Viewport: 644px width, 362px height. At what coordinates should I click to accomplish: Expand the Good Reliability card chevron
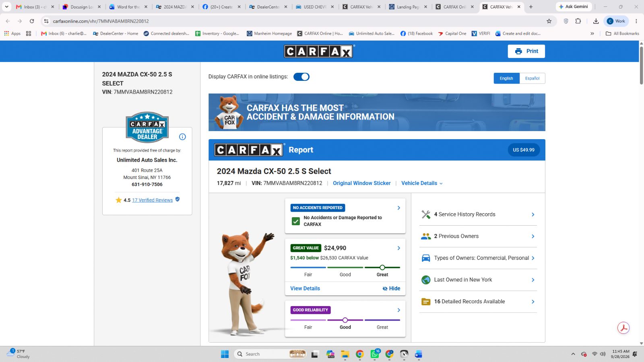(398, 310)
